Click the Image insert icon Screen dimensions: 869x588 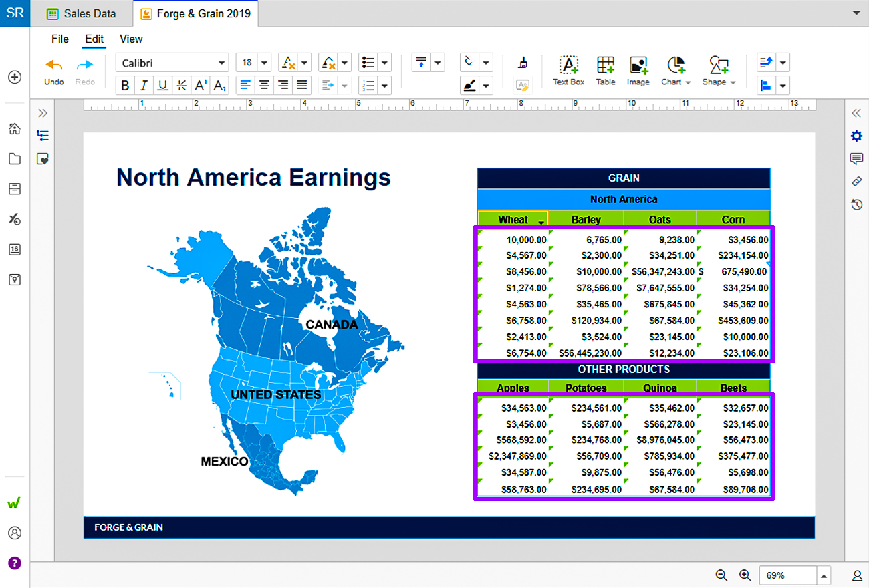[x=638, y=71]
